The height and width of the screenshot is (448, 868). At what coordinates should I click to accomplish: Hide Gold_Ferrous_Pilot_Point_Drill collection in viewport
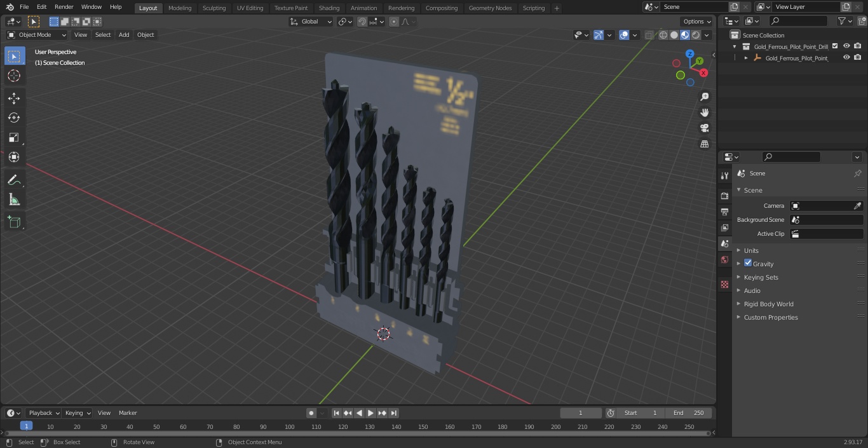coord(846,46)
